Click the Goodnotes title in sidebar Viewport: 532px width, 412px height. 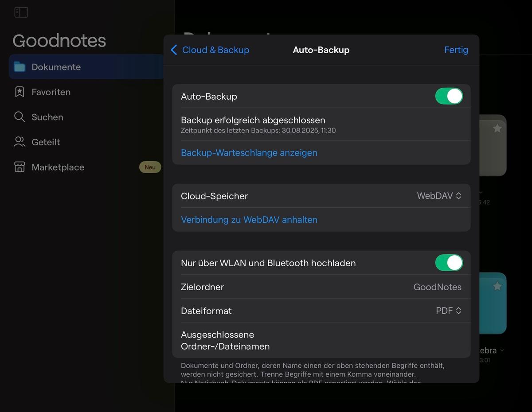pos(59,41)
